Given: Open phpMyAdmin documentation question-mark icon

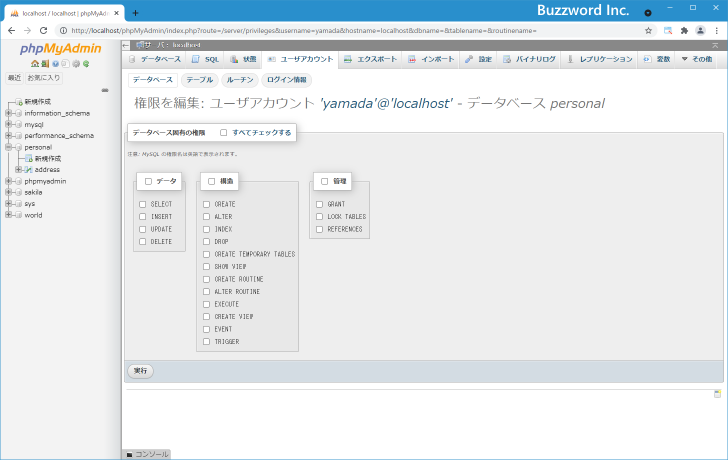Looking at the screenshot, I should click(56, 64).
